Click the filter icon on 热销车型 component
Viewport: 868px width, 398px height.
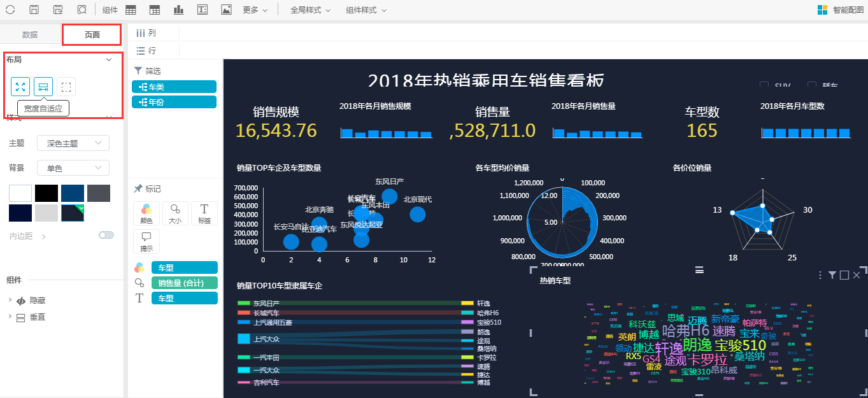(x=832, y=275)
